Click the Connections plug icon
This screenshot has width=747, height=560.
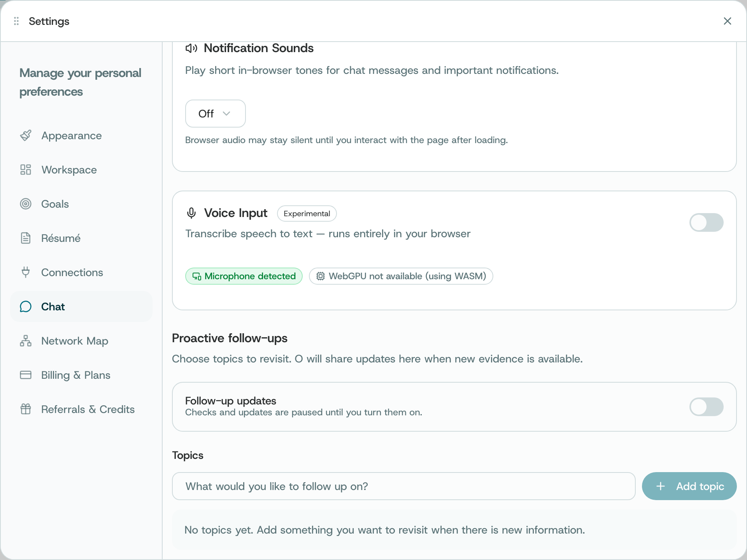[x=26, y=272]
